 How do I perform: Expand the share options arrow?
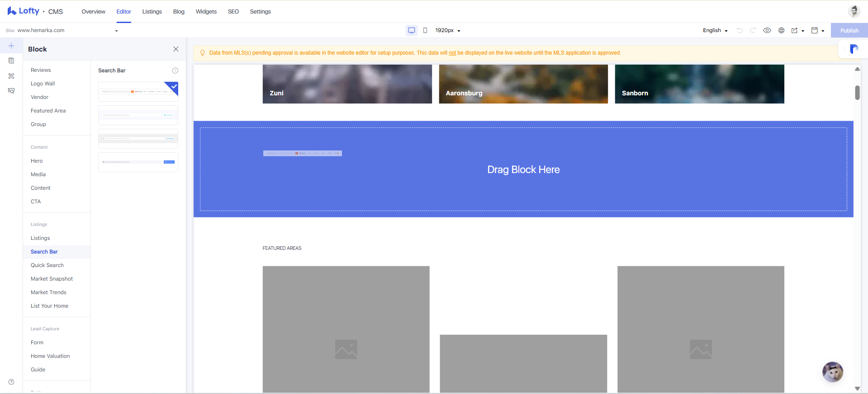coord(803,31)
